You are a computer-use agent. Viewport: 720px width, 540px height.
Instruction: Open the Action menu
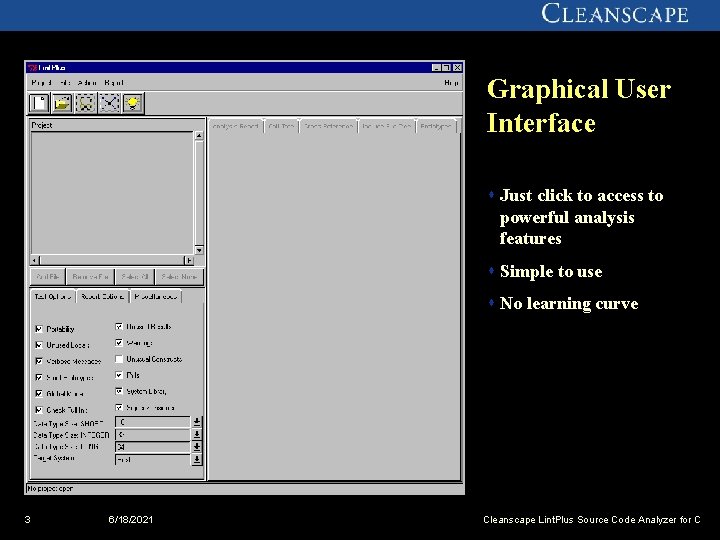[87, 83]
